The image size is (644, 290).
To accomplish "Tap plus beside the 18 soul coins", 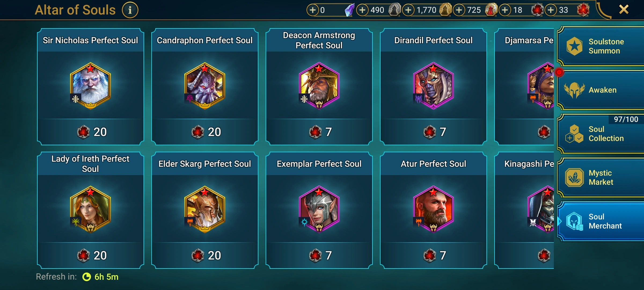I will (505, 10).
